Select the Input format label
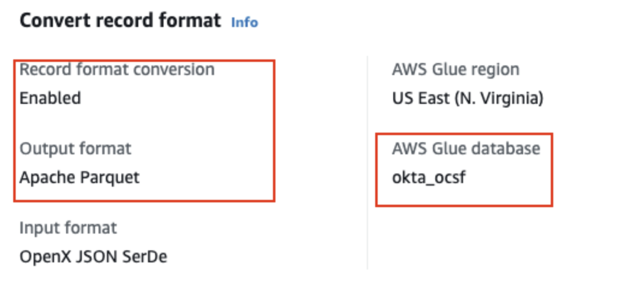Screen dimensions: 644x305 click(68, 228)
